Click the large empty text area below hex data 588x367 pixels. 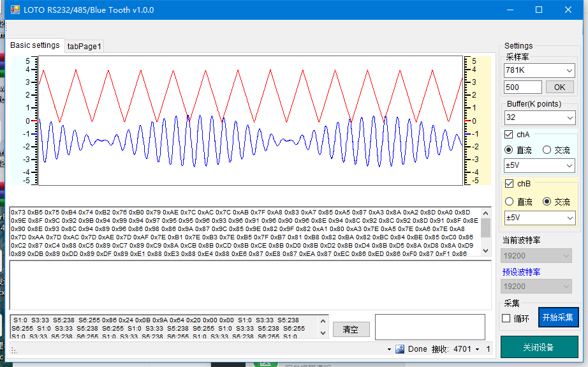click(250, 285)
